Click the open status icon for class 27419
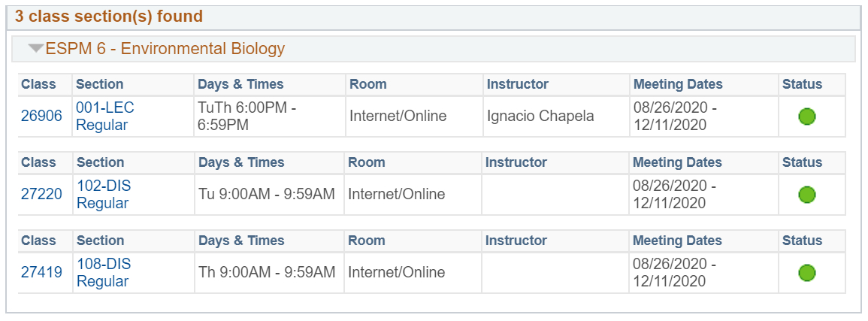The height and width of the screenshot is (321, 868). tap(807, 273)
